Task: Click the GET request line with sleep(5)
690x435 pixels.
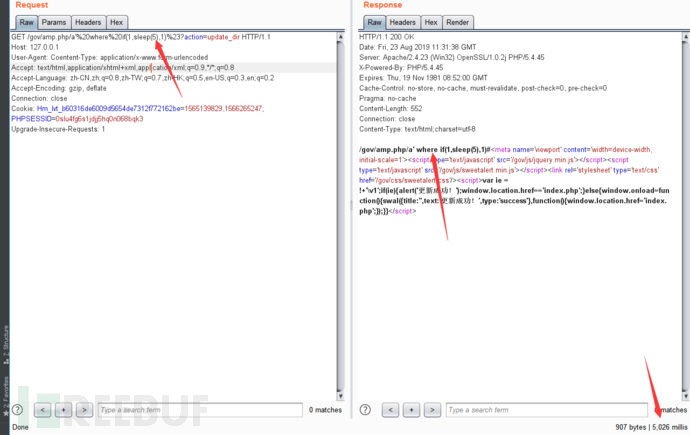Action: point(141,37)
